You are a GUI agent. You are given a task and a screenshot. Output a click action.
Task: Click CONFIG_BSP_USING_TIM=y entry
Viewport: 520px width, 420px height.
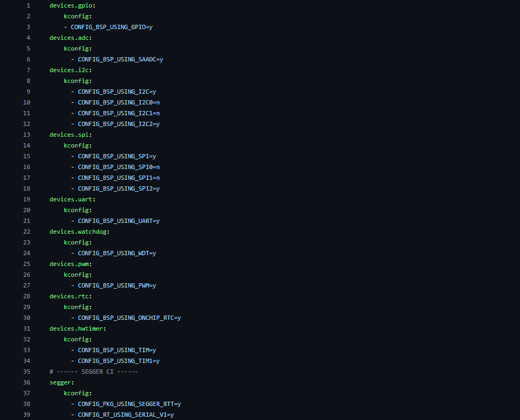coord(117,351)
